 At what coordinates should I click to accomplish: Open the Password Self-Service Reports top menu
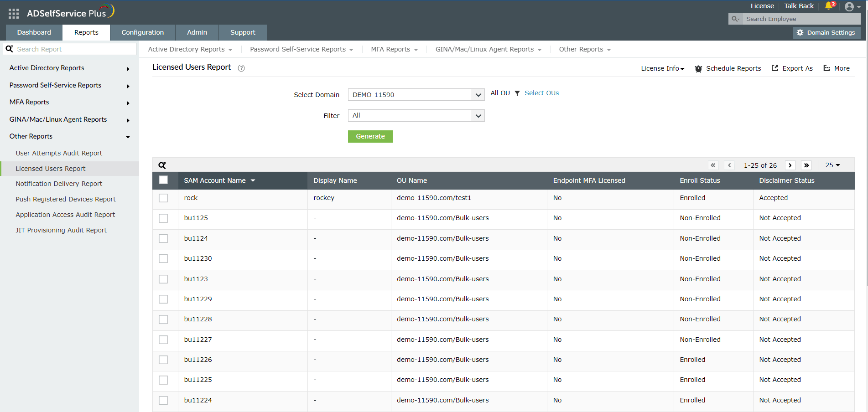click(301, 49)
